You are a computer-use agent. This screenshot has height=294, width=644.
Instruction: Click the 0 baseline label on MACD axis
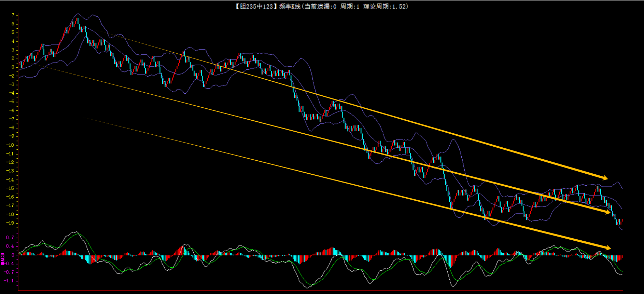tap(13, 255)
